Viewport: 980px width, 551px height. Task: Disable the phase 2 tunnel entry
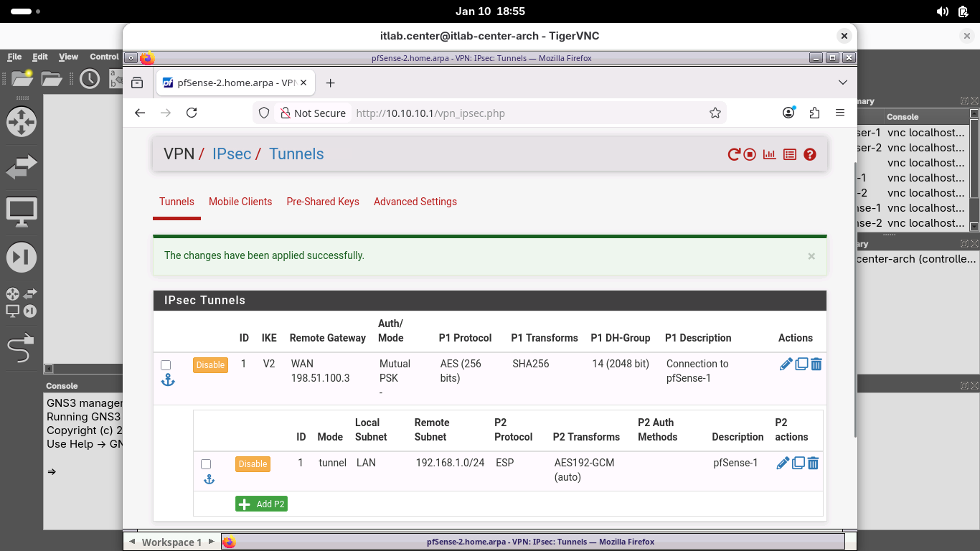click(253, 464)
